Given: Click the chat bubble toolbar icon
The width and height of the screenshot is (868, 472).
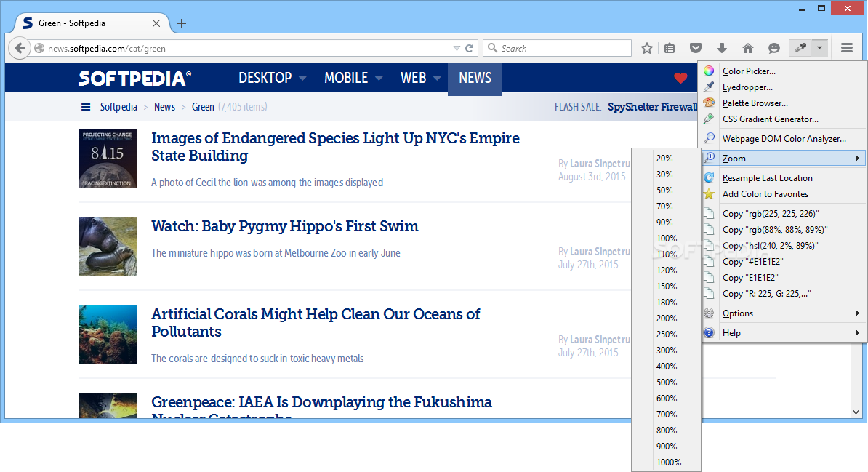Looking at the screenshot, I should (x=774, y=48).
